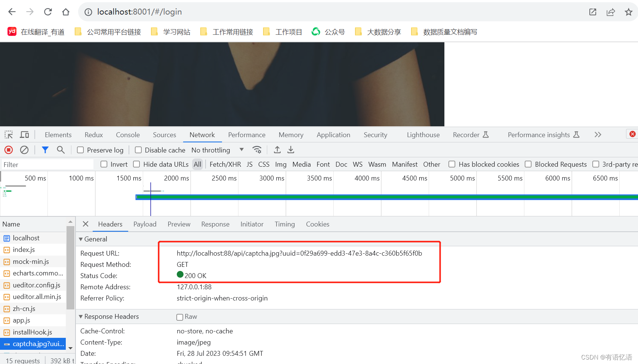Screen dimensions: 638x364
Task: Select index.js in request list
Action: (24, 250)
